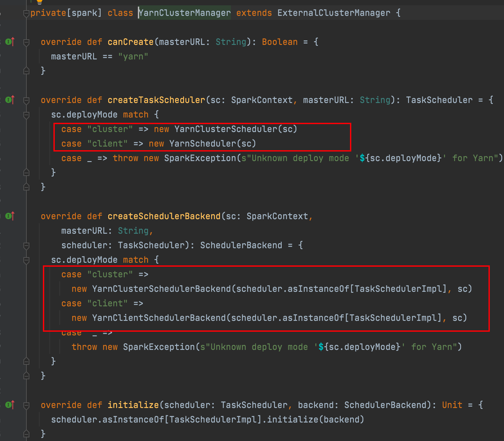Click override gutter icon beside initialize method
The image size is (504, 441).
click(10, 405)
